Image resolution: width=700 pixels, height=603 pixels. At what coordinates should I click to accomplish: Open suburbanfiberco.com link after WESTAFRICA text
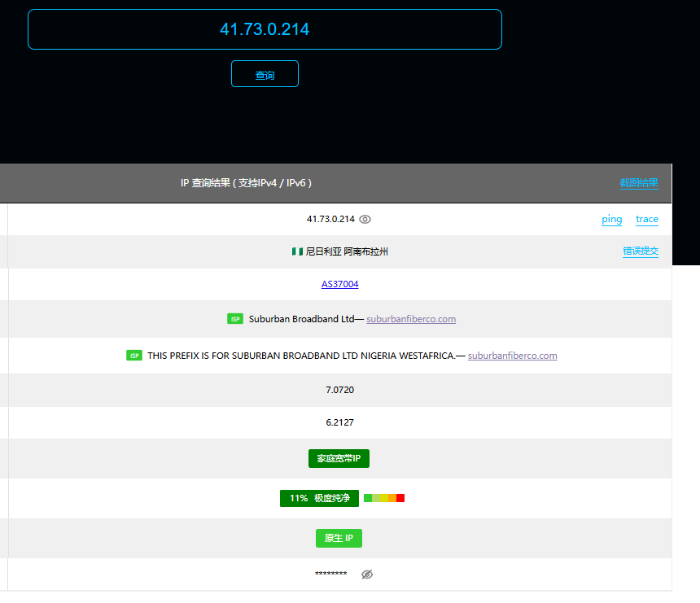(513, 356)
